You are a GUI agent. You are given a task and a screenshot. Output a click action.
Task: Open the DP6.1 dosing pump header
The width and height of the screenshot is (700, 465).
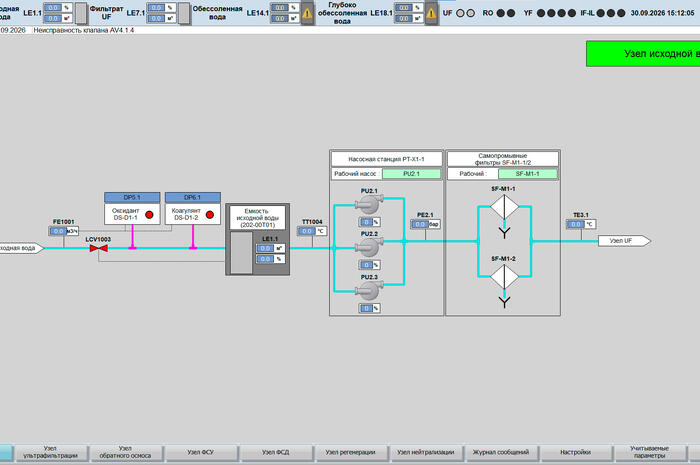[x=193, y=197]
